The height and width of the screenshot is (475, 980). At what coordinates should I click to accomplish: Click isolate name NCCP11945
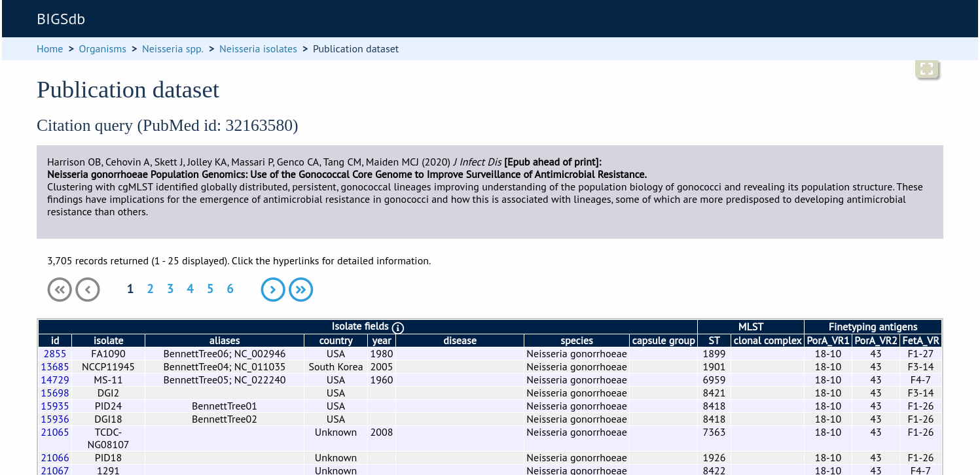click(109, 367)
